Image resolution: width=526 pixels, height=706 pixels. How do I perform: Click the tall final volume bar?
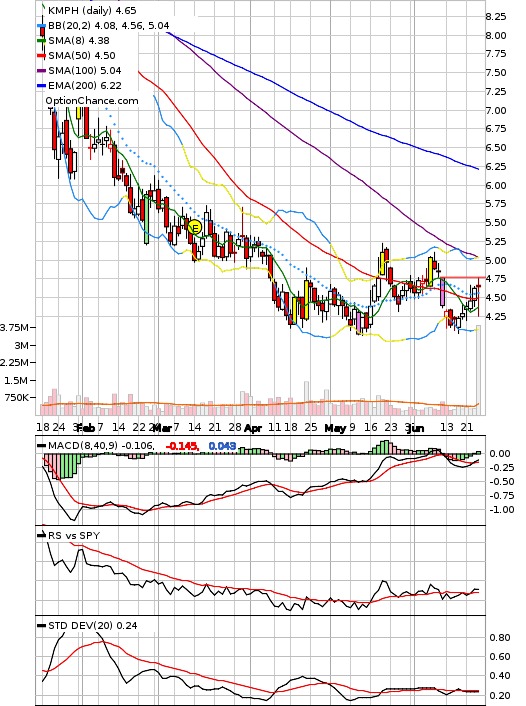pyautogui.click(x=479, y=370)
